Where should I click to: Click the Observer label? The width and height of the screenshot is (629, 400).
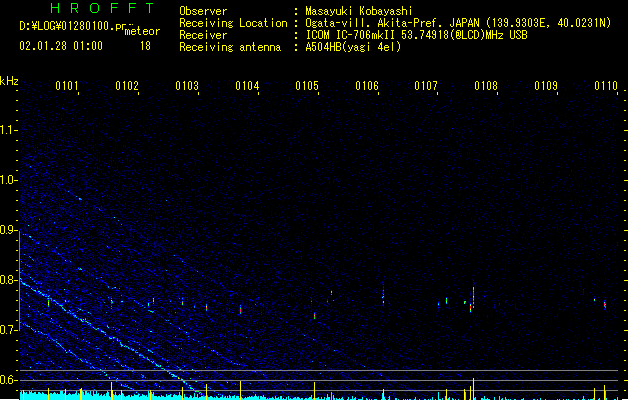(203, 11)
